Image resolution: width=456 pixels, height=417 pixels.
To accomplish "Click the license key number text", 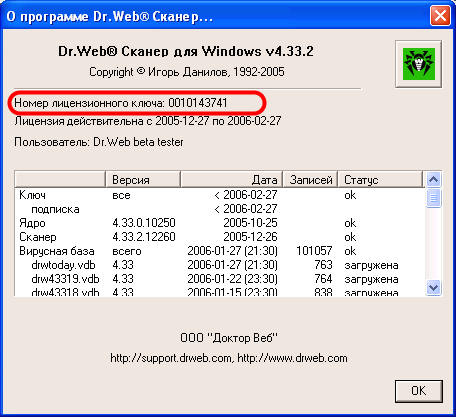I will (x=198, y=103).
